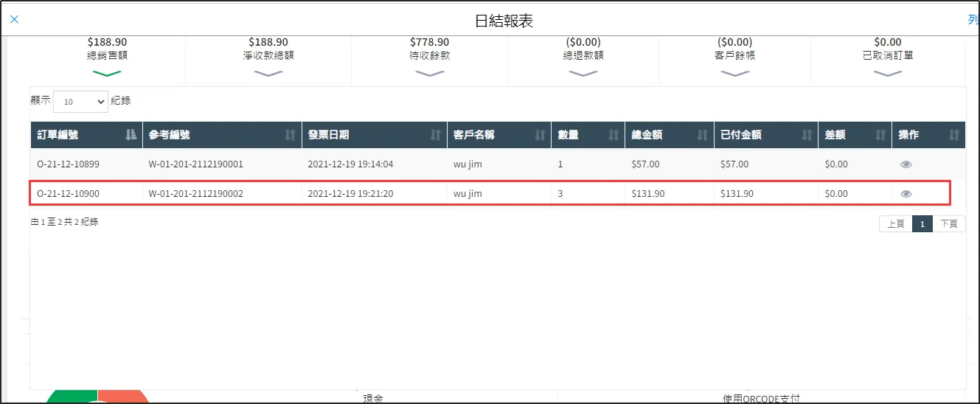Open the records-per-page dropdown showing 10
980x404 pixels.
tap(80, 102)
